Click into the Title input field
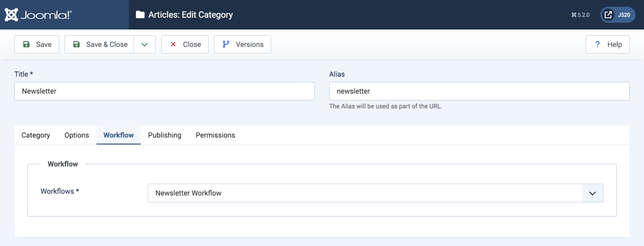The width and height of the screenshot is (644, 246). click(x=165, y=91)
